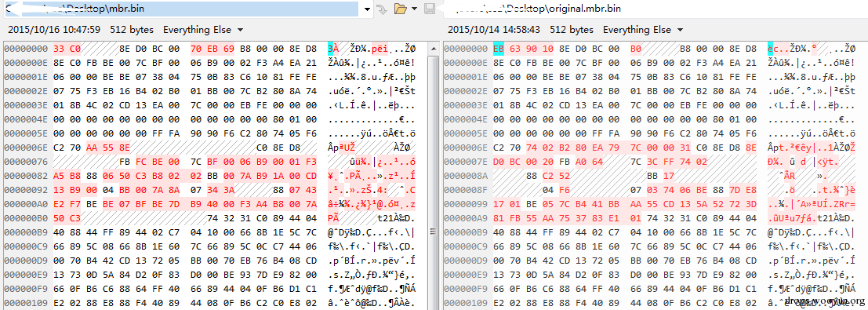Select offset 00000082 in left pane

click(25, 176)
